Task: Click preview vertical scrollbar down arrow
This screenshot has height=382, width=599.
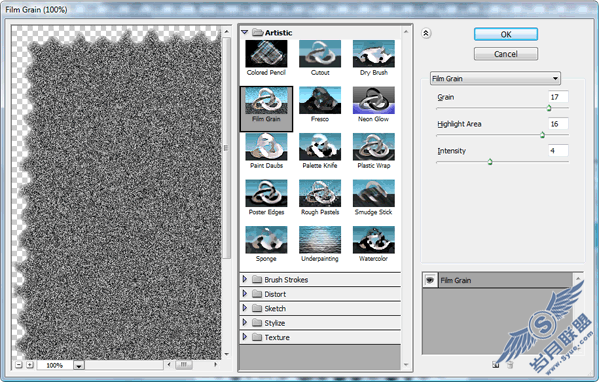Action: coord(227,354)
